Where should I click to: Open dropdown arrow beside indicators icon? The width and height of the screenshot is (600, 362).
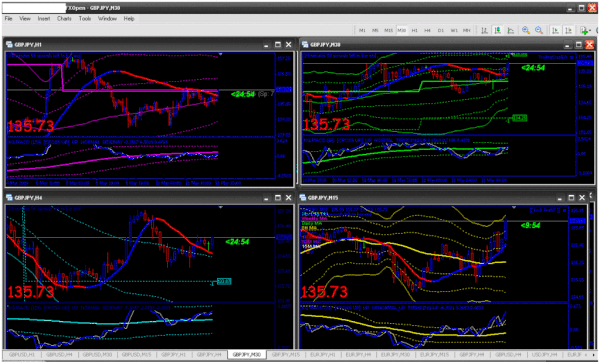(590, 30)
